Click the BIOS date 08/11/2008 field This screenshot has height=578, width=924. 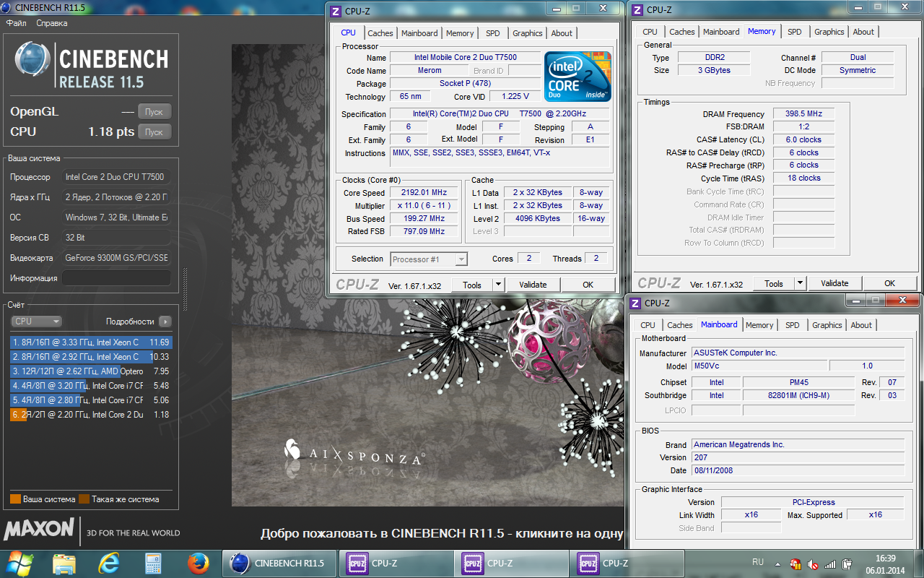[798, 470]
